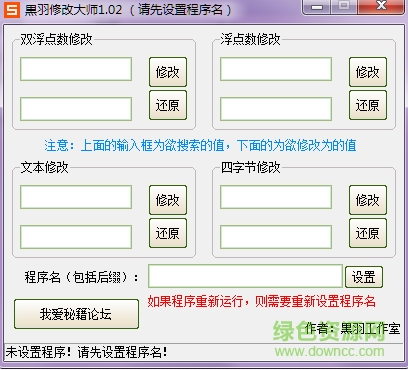This screenshot has height=370, width=408.
Task: Click the orange app icon in title bar
Action: (x=12, y=10)
